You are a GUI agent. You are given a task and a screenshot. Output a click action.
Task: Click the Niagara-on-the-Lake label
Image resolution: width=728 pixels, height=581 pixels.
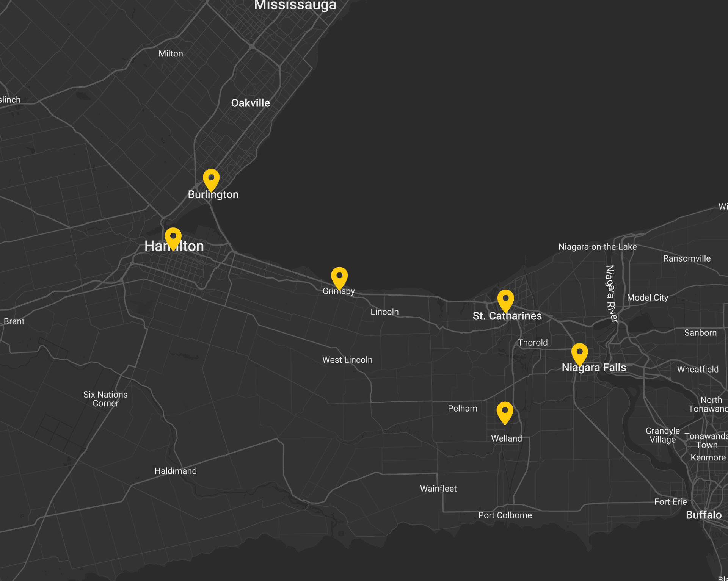598,247
